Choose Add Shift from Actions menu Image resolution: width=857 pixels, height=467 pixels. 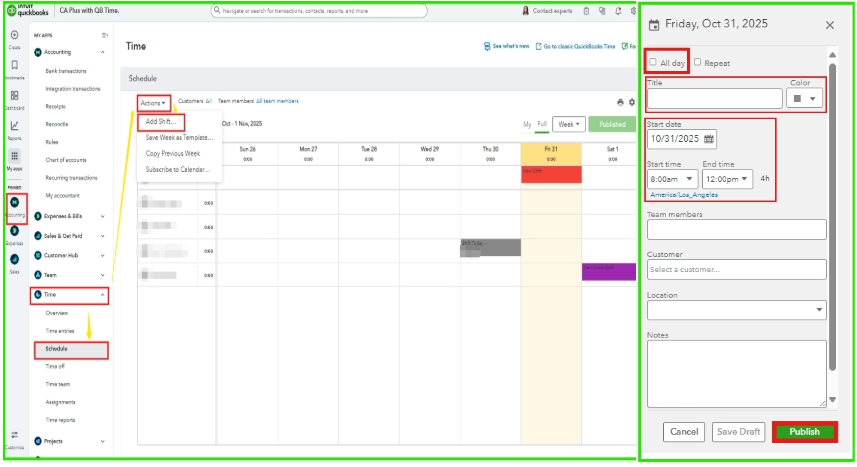click(161, 122)
